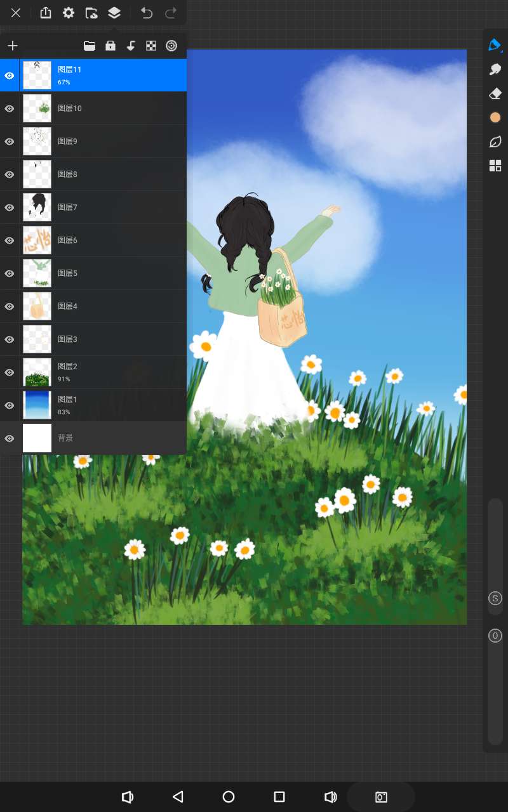Open the current color swatch
The height and width of the screenshot is (812, 508).
(x=495, y=117)
